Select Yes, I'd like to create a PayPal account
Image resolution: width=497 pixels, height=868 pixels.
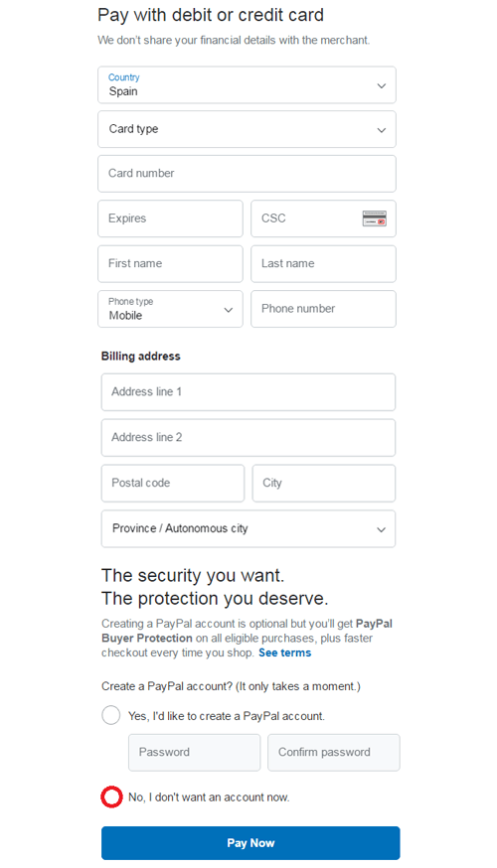click(110, 715)
